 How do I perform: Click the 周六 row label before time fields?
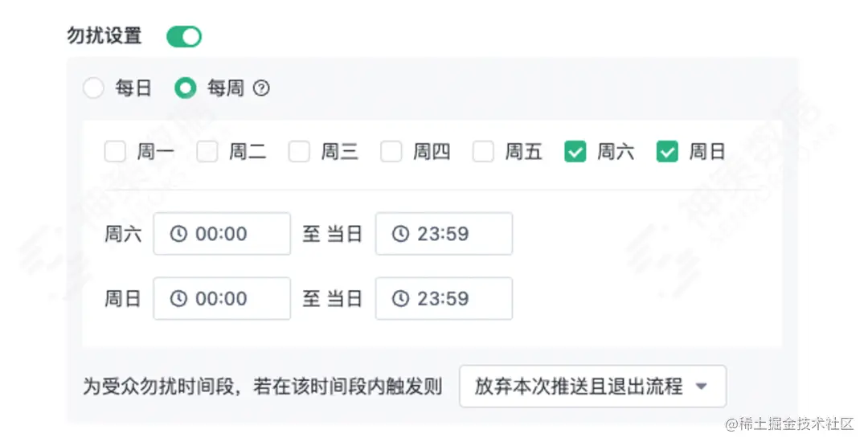(123, 234)
